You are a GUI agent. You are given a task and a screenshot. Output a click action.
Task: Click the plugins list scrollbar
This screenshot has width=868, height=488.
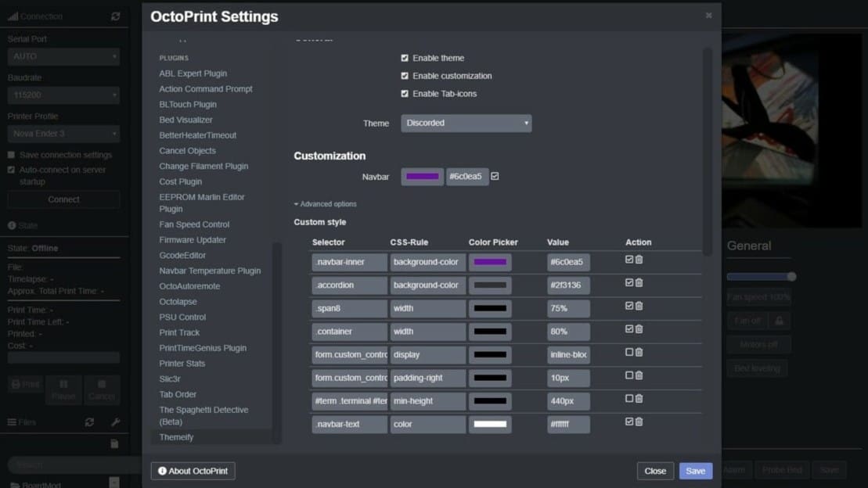coord(277,343)
